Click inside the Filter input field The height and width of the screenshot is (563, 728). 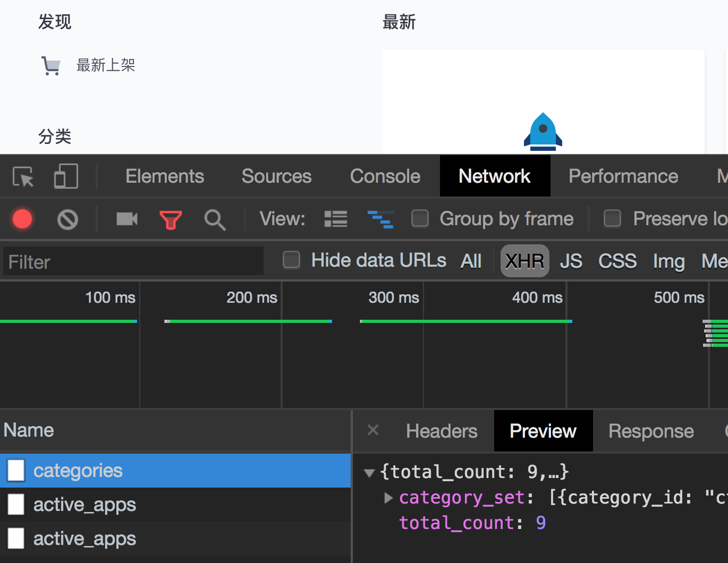tap(133, 261)
